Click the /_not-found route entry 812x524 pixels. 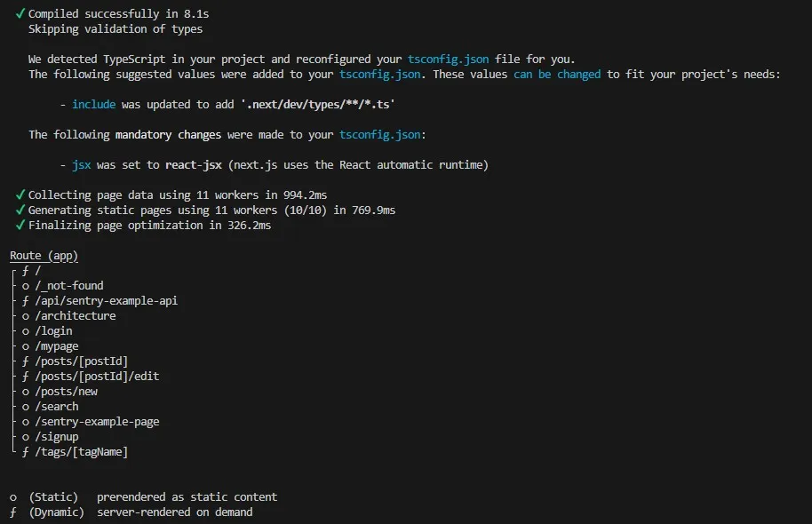69,286
